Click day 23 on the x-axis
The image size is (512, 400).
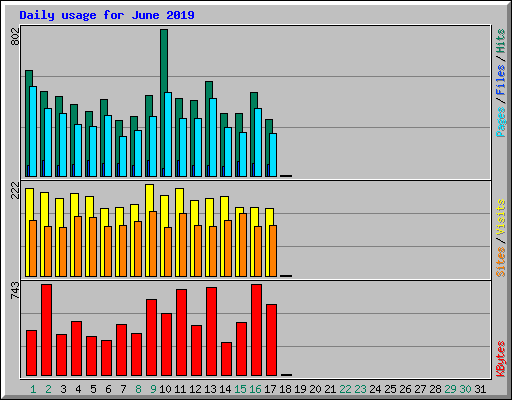[360, 389]
